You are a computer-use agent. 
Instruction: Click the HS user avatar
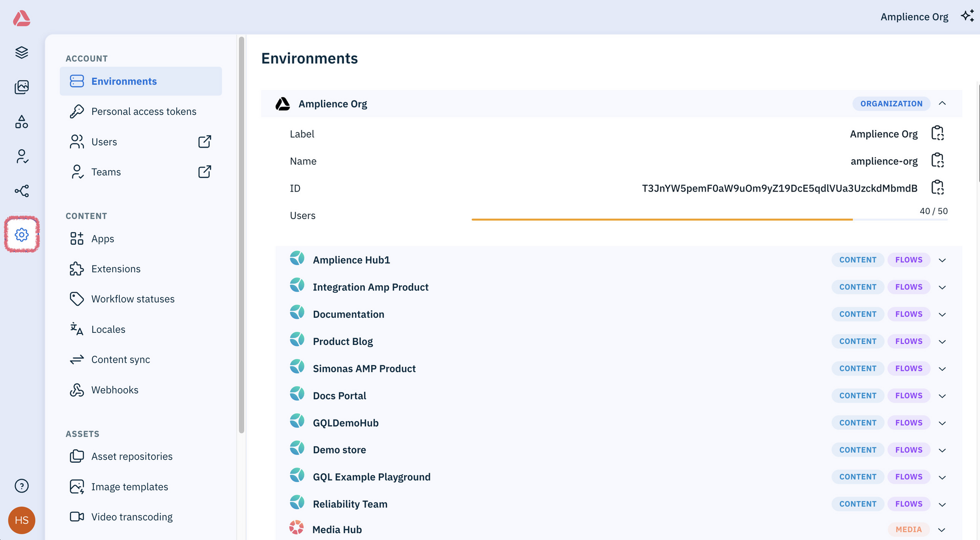(21, 520)
